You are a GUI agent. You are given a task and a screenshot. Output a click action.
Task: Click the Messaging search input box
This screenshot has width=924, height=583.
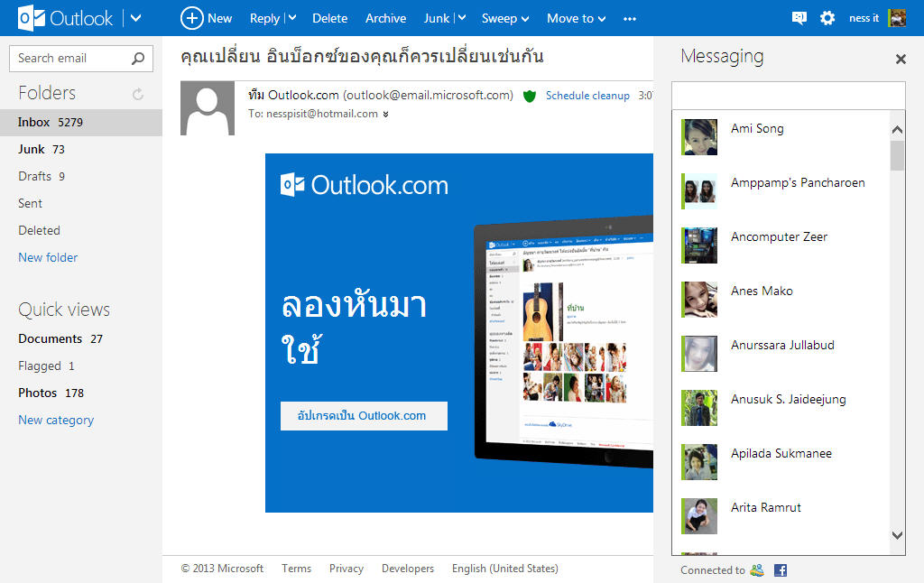pos(788,96)
